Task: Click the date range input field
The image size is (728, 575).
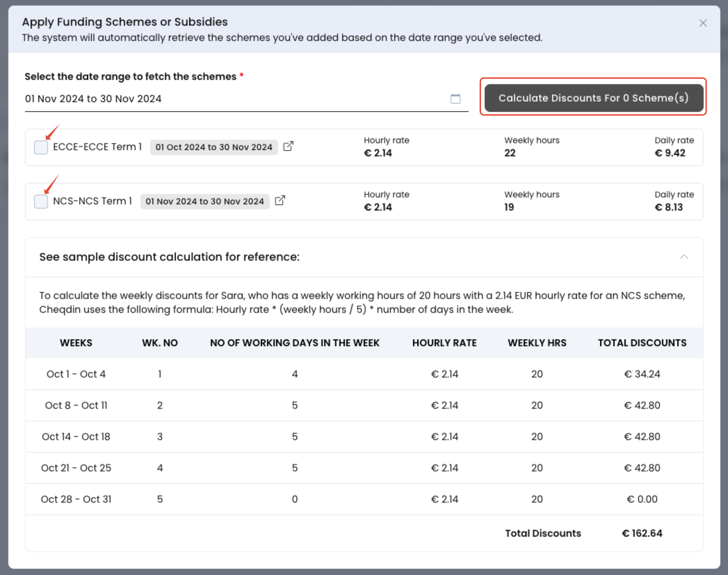Action: tap(233, 99)
